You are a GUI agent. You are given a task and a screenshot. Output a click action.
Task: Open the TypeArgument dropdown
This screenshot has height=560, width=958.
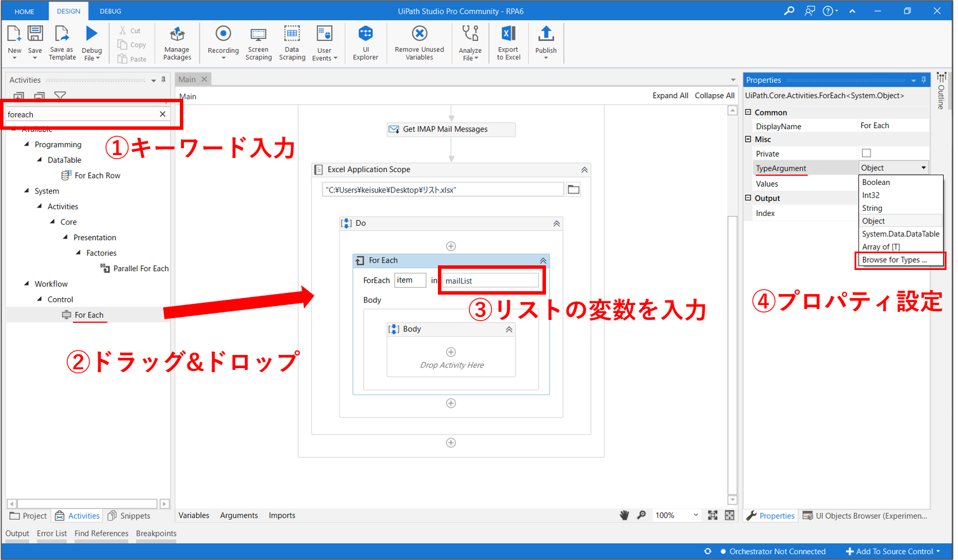(924, 168)
